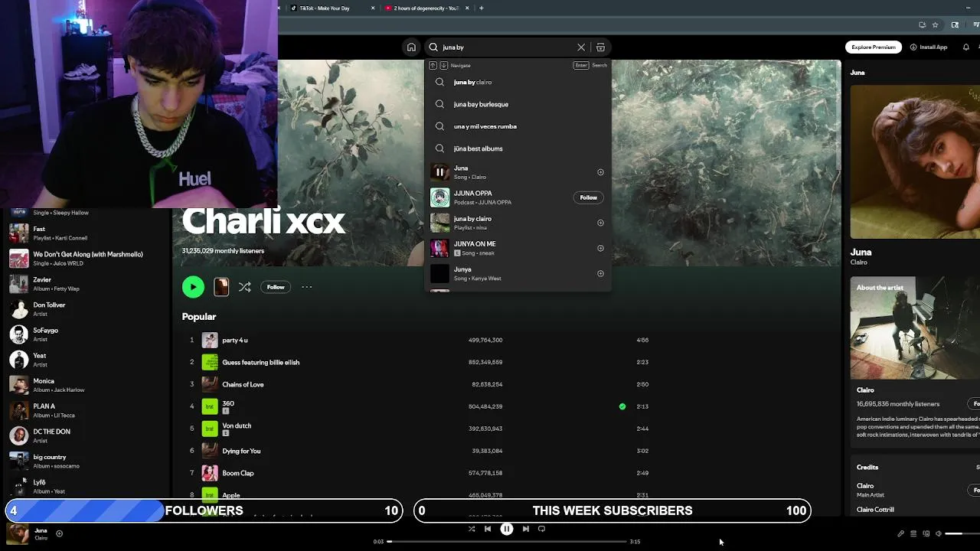Screen dimensions: 980x551
Task: Open the notifications bell
Action: pos(965,47)
